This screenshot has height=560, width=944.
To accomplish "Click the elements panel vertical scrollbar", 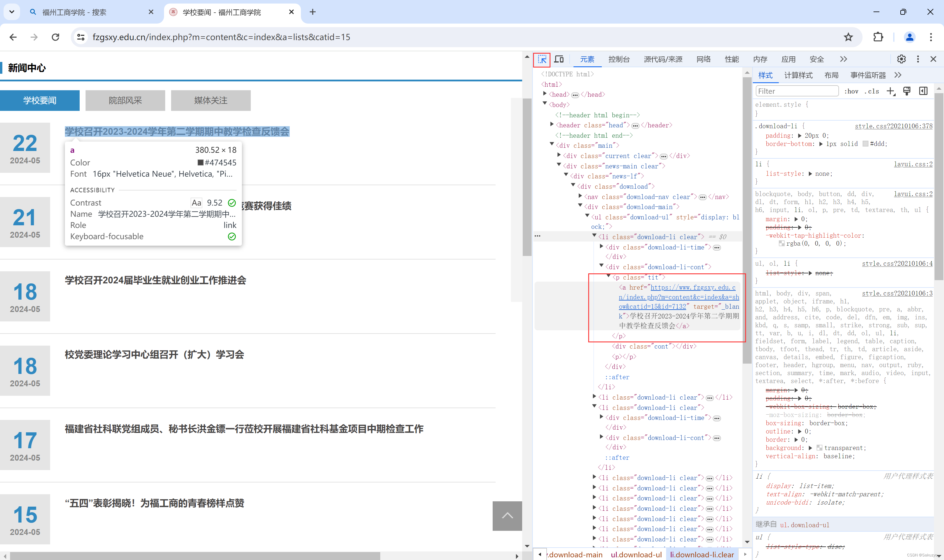I will click(x=747, y=221).
